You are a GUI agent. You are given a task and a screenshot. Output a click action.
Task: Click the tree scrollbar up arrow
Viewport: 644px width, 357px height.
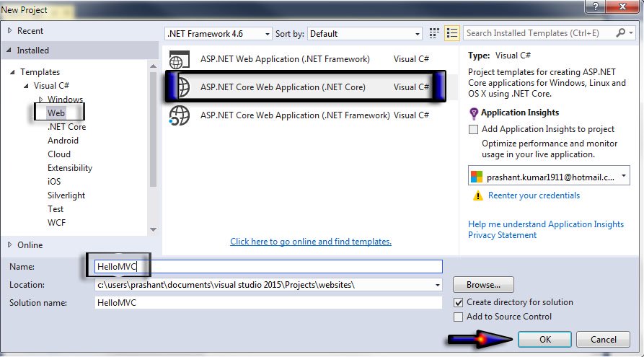(x=153, y=66)
